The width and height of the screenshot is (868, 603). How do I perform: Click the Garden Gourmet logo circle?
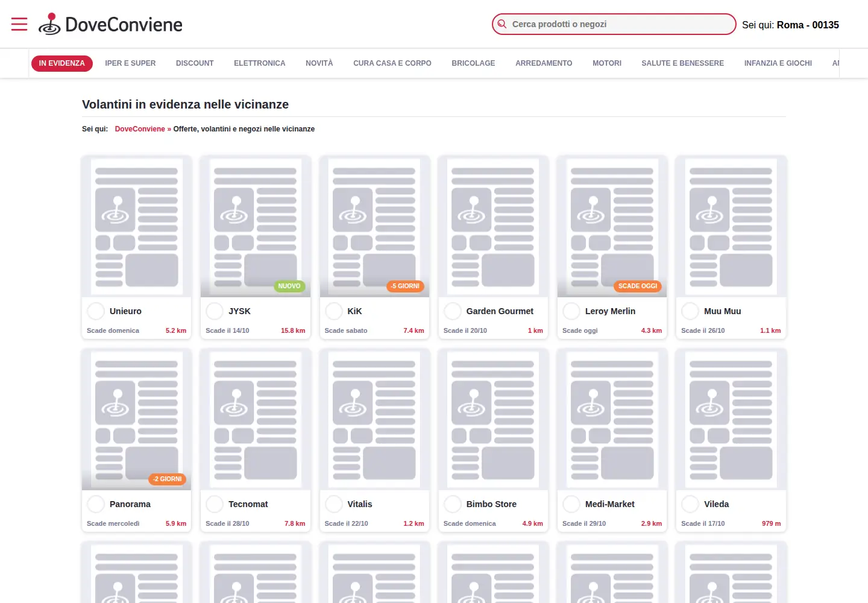coord(453,311)
